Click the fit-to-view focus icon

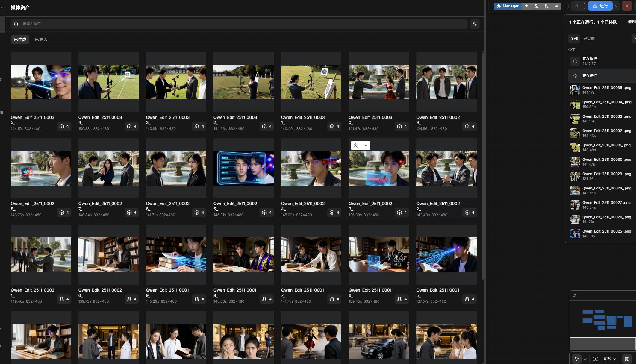pyautogui.click(x=596, y=359)
